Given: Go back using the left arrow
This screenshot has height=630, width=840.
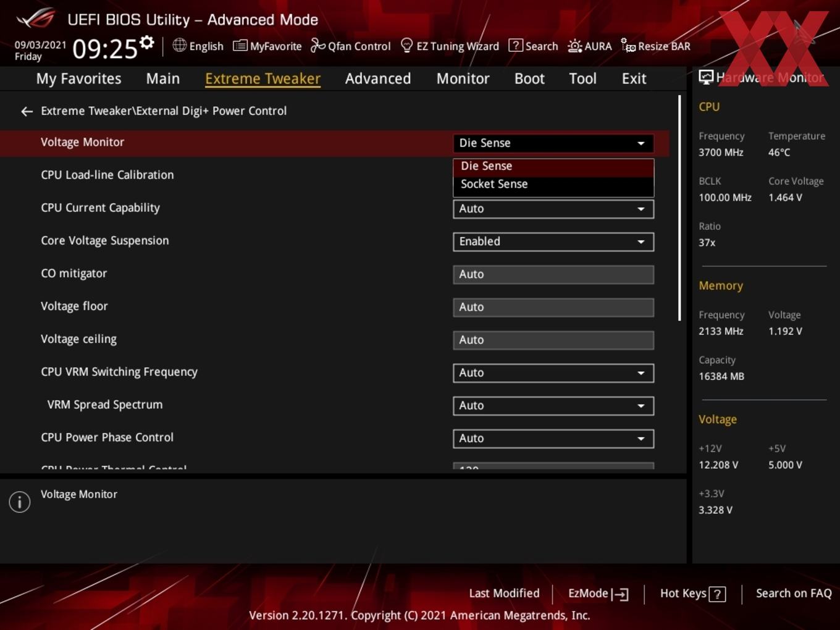Looking at the screenshot, I should [x=27, y=111].
